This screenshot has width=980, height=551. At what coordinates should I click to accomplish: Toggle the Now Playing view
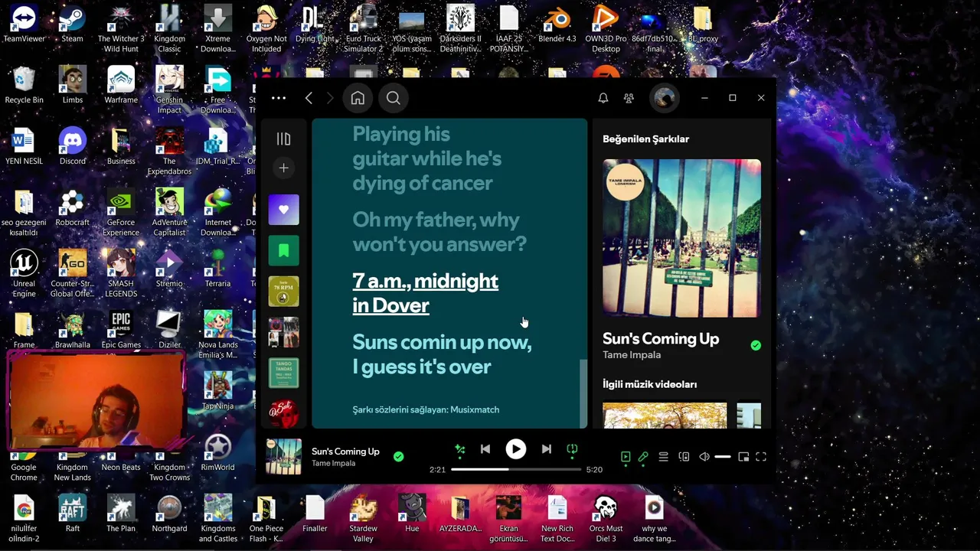[x=626, y=457]
